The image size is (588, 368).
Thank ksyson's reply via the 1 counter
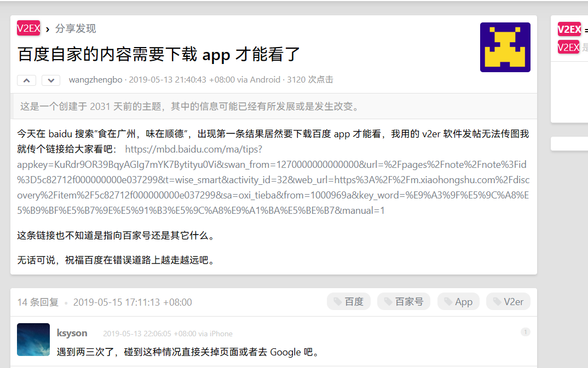[x=525, y=331]
